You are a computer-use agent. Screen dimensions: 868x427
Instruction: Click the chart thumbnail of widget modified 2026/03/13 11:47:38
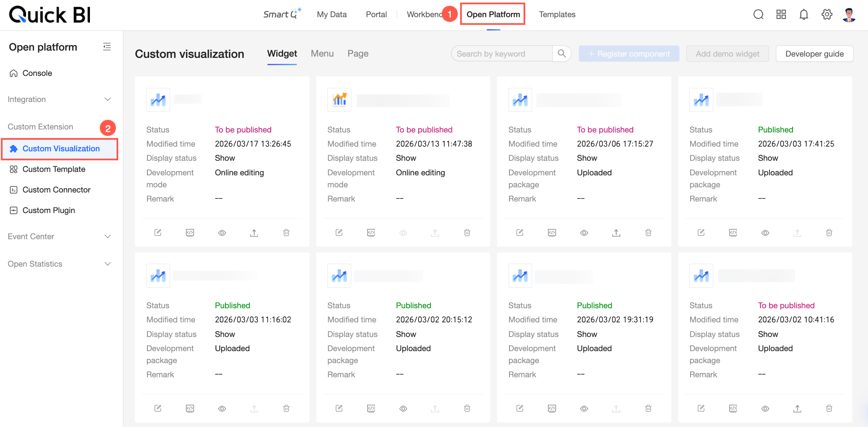point(339,99)
